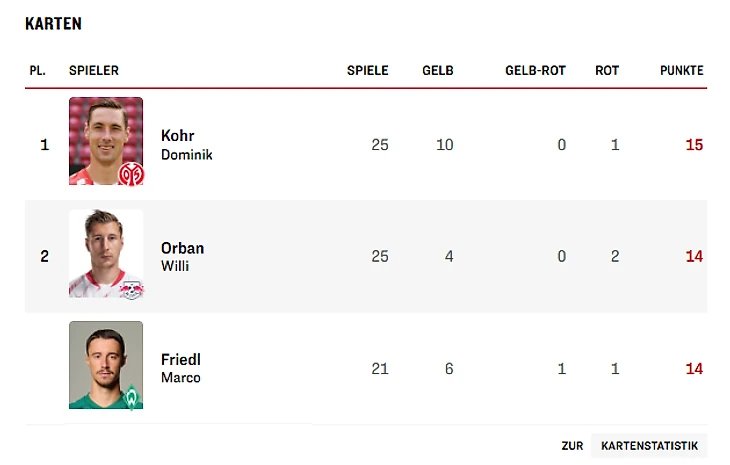Sort by the Rot column header

[x=607, y=70]
